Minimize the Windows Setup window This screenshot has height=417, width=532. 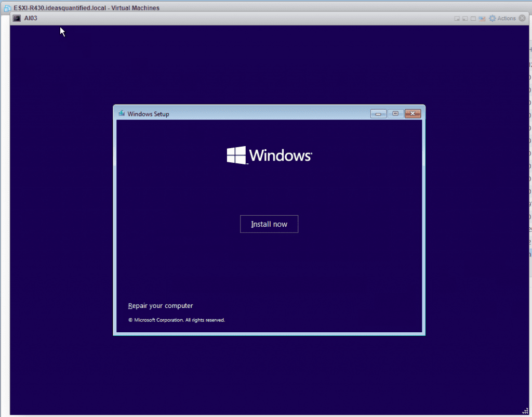tap(378, 114)
